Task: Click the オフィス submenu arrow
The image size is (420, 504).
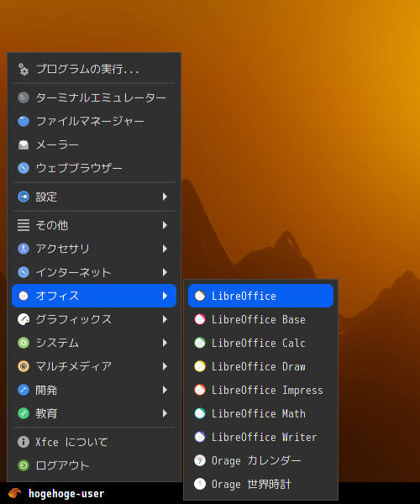Action: pyautogui.click(x=165, y=296)
